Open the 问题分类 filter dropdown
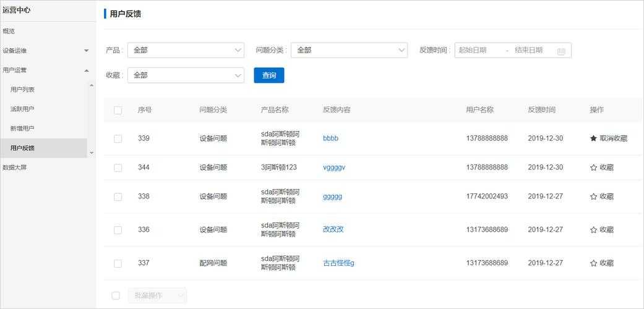644x309 pixels. [349, 50]
